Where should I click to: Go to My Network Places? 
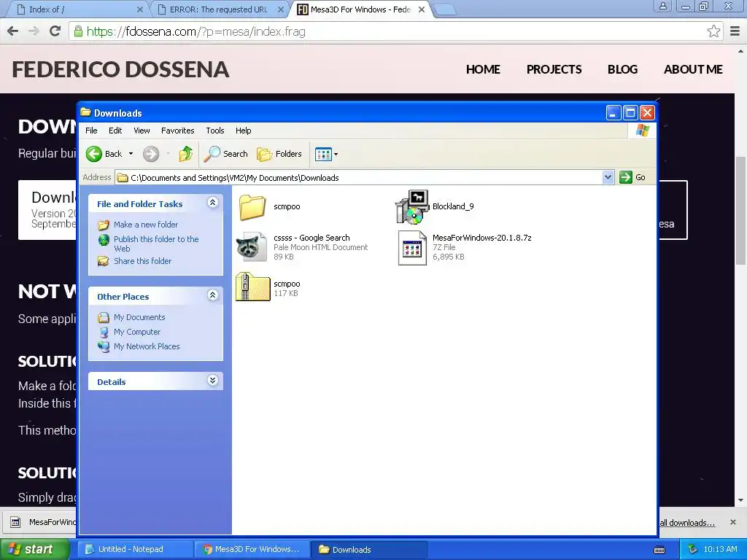(147, 346)
